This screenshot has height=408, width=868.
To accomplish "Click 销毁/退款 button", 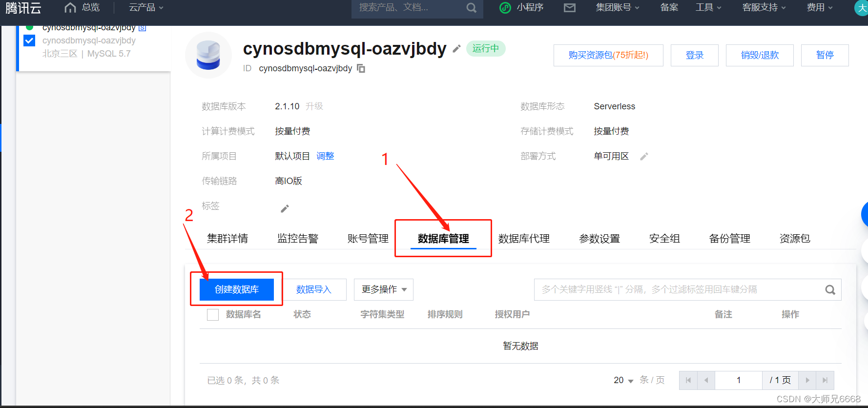I will (x=760, y=55).
